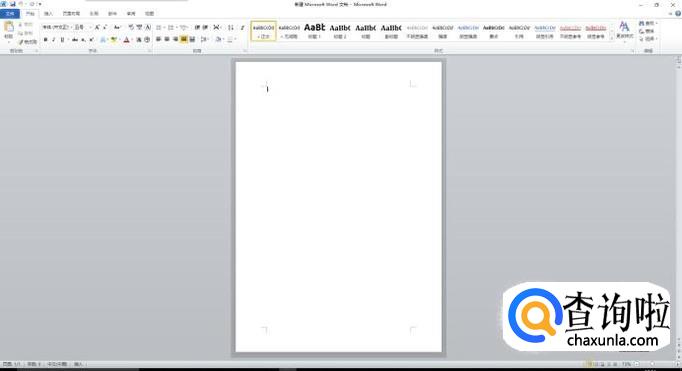Screen dimensions: 682x371
Task: Click the blue Help question mark icon
Action: coord(678,13)
